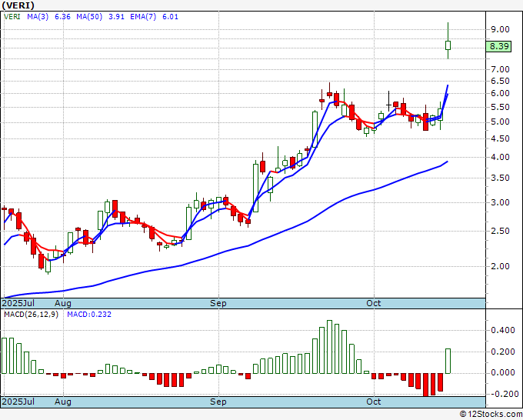The image size is (523, 420).
Task: Click the 0.400 MACD axis label
Action: [502, 331]
